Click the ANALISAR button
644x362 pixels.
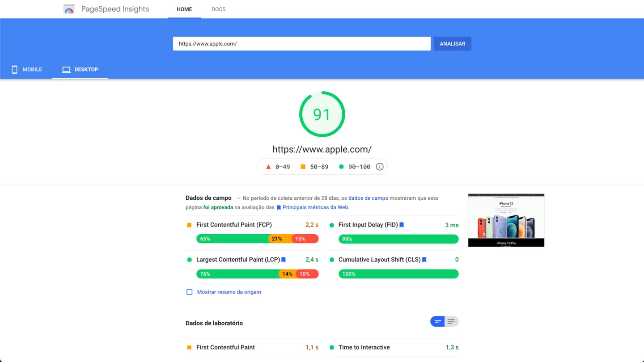tap(453, 44)
